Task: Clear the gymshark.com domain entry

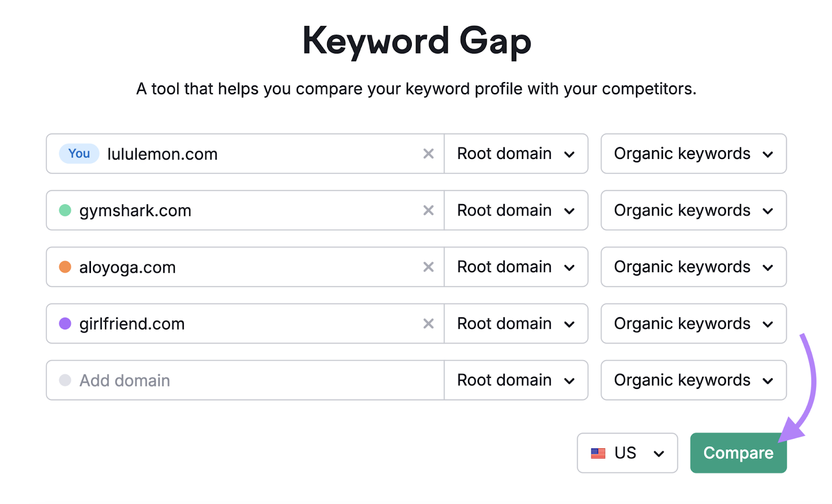Action: pyautogui.click(x=428, y=210)
